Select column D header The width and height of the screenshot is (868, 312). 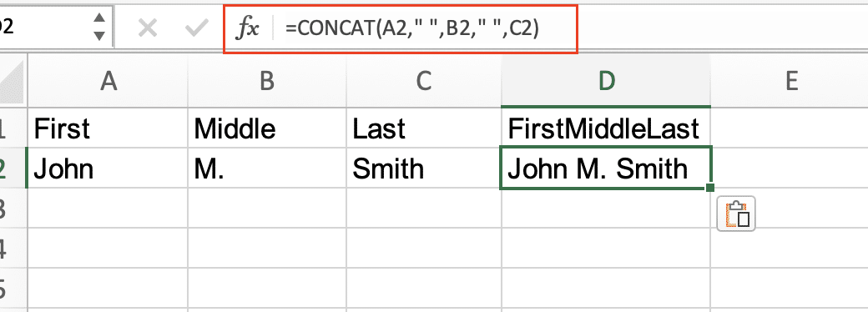point(606,82)
